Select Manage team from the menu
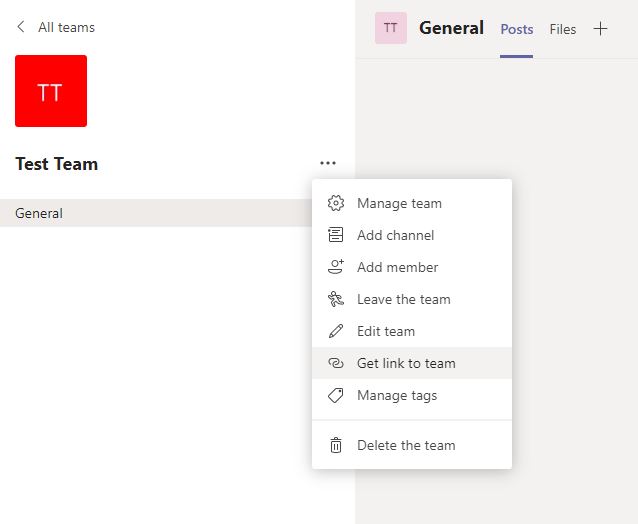638x524 pixels. tap(412, 203)
